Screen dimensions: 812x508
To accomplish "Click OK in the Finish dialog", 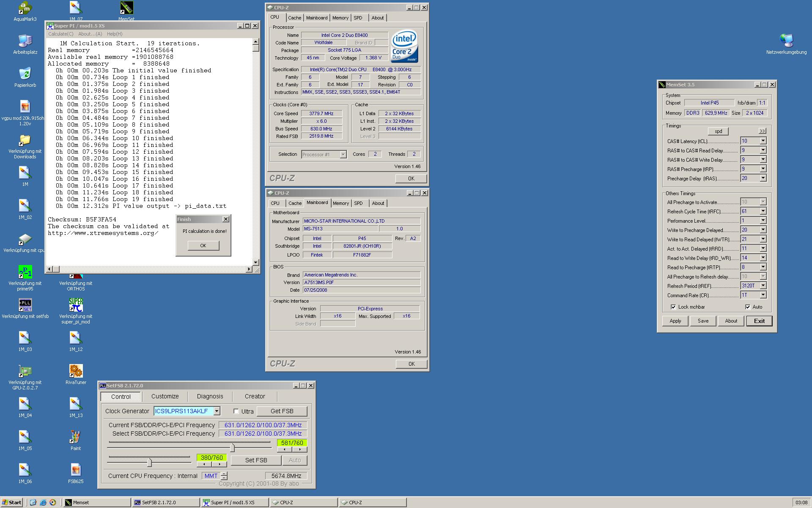I will (203, 246).
